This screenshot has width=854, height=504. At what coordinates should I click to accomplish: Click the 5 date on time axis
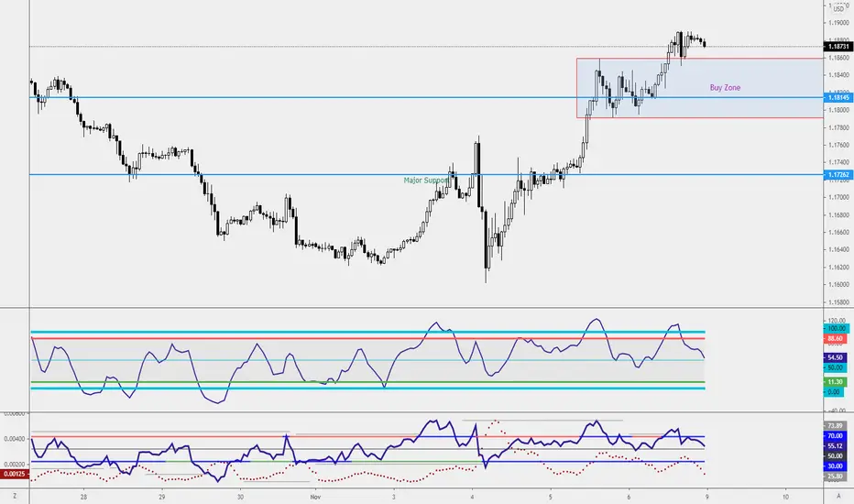tap(551, 497)
